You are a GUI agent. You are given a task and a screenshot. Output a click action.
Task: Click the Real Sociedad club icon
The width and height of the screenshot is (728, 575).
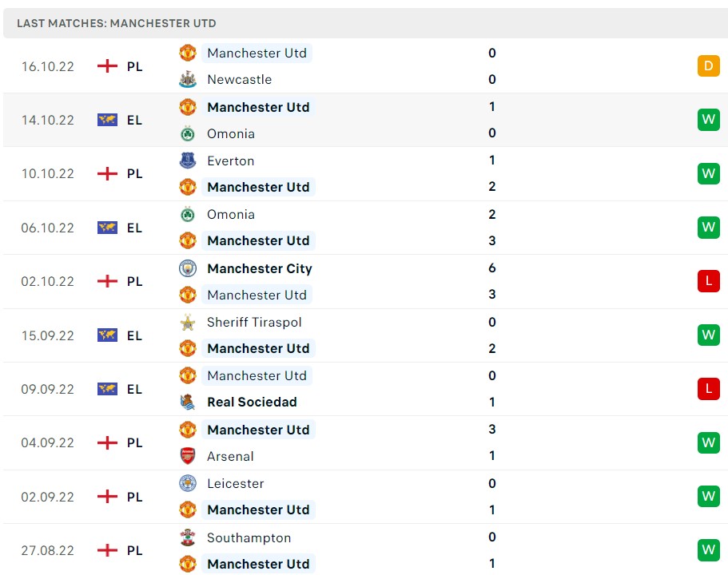coord(188,402)
